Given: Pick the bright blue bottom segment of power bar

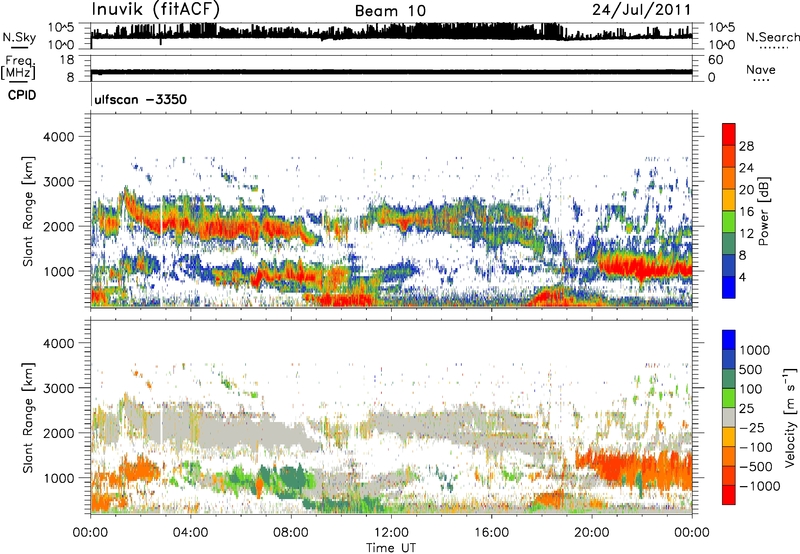Looking at the screenshot, I should (729, 287).
